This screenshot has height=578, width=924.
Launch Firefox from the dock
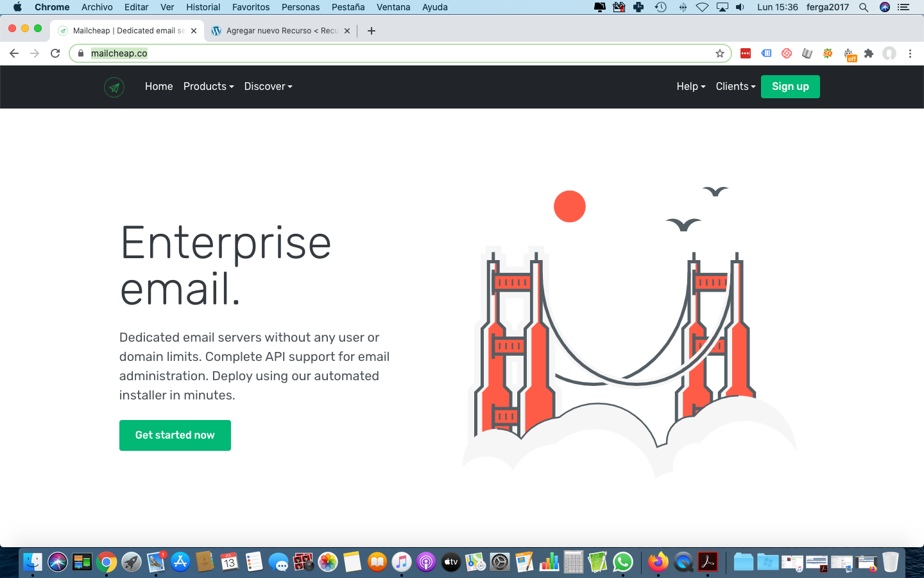coord(658,563)
